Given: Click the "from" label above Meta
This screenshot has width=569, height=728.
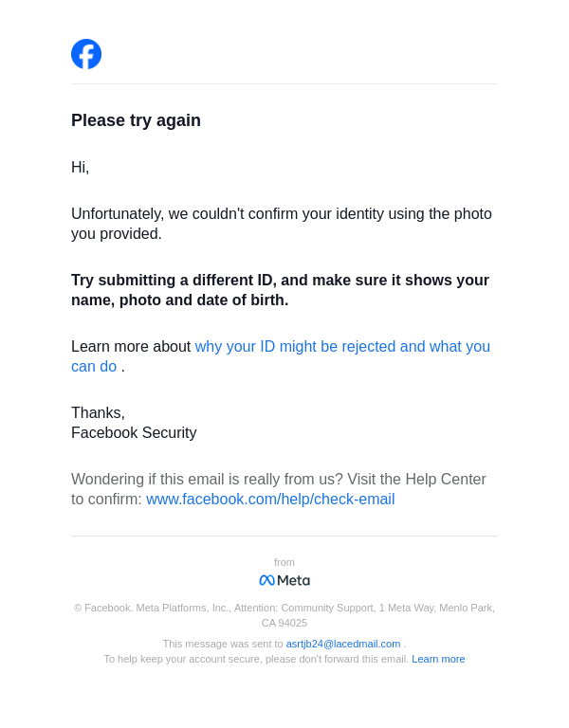Looking at the screenshot, I should pos(284,562).
